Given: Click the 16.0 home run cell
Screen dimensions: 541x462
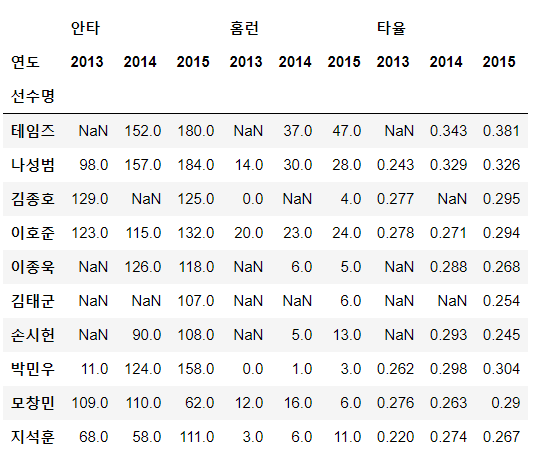Looking at the screenshot, I should coord(298,403).
